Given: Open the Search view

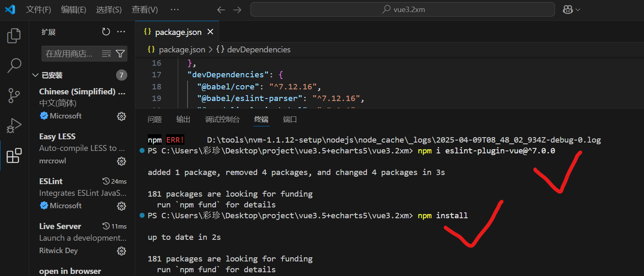Looking at the screenshot, I should 14,65.
